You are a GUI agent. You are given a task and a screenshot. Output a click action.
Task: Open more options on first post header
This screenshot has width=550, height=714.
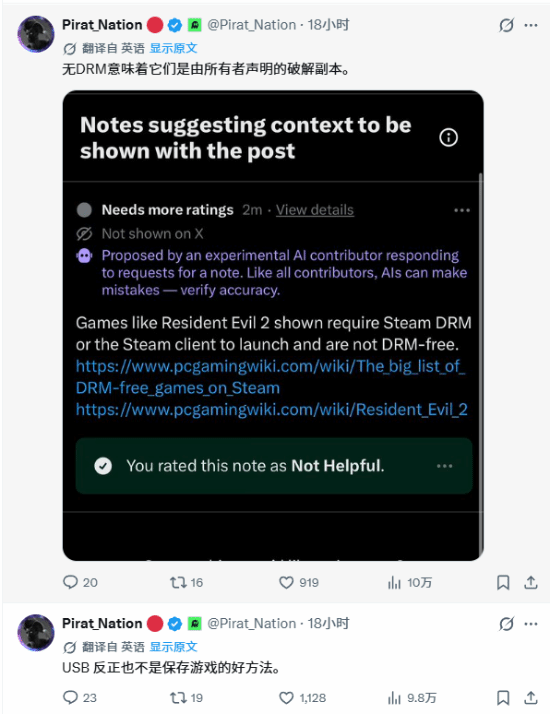[531, 25]
